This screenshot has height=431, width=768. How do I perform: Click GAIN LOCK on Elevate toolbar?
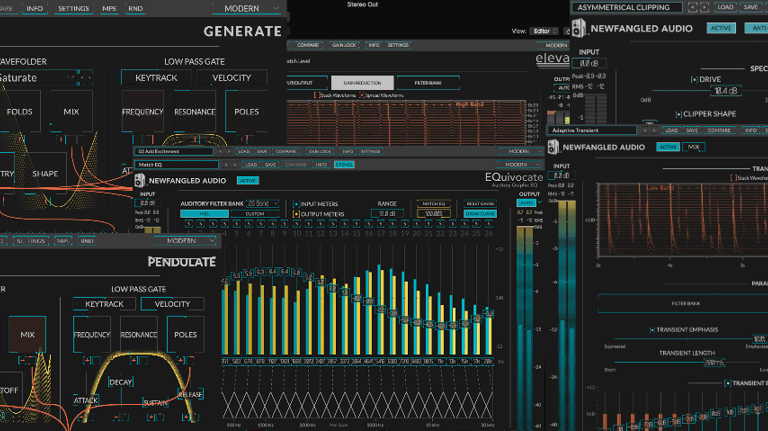344,45
